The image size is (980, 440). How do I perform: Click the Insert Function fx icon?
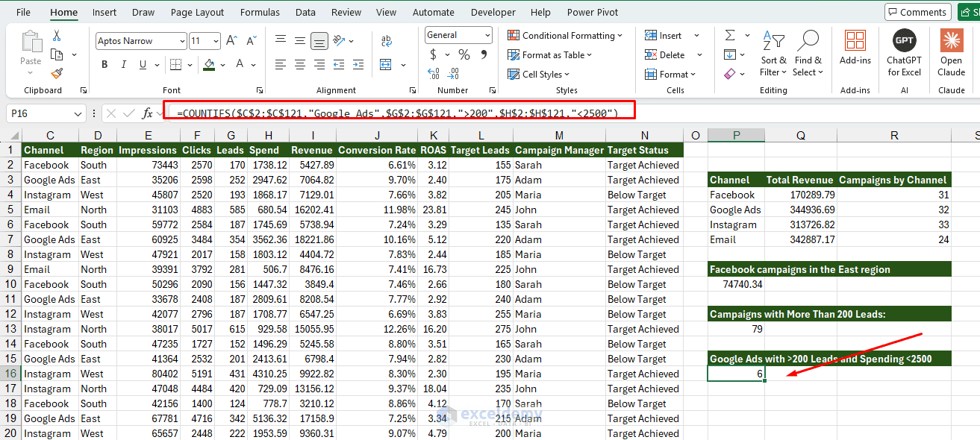click(x=148, y=113)
